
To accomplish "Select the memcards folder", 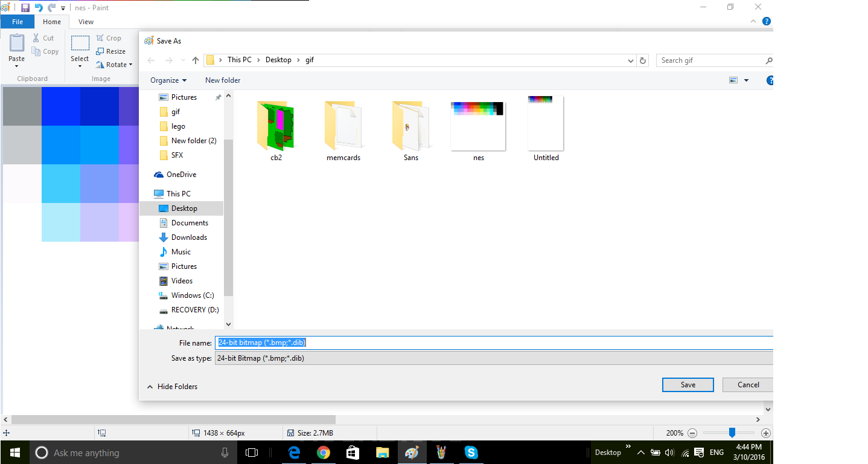I will (343, 131).
